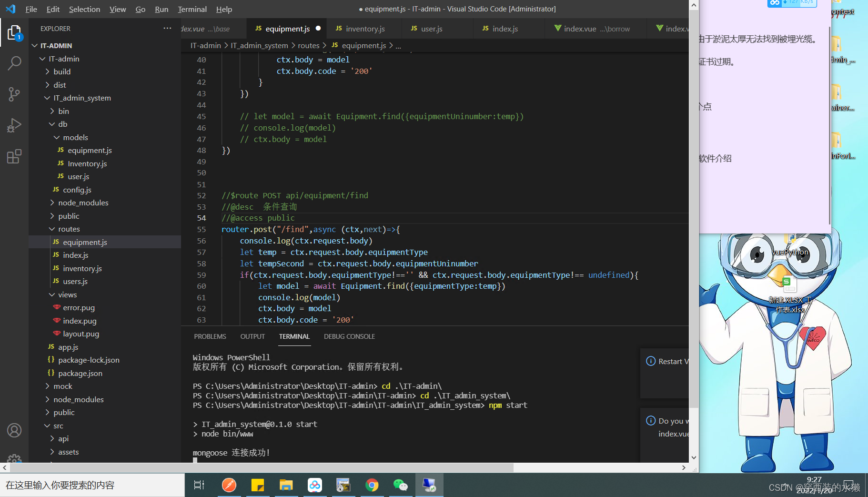Click the VS Code logo icon
Screen dimensions: 868x497
tap(10, 9)
